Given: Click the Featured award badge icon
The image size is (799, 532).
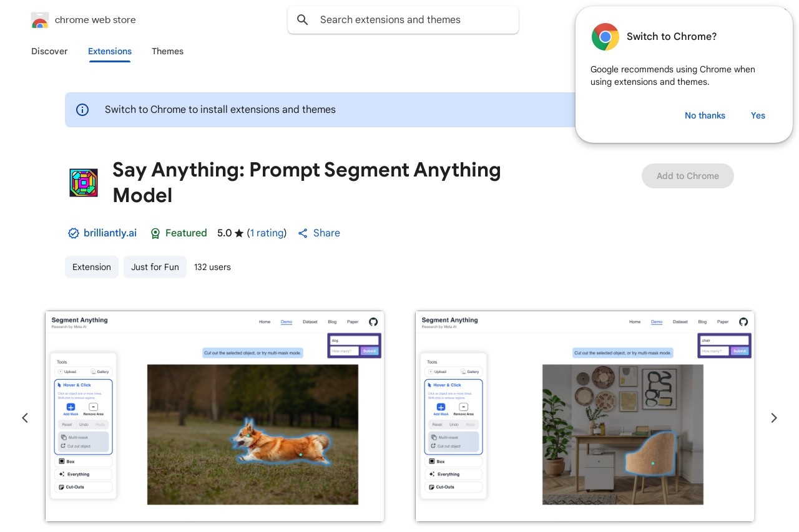Looking at the screenshot, I should click(155, 233).
